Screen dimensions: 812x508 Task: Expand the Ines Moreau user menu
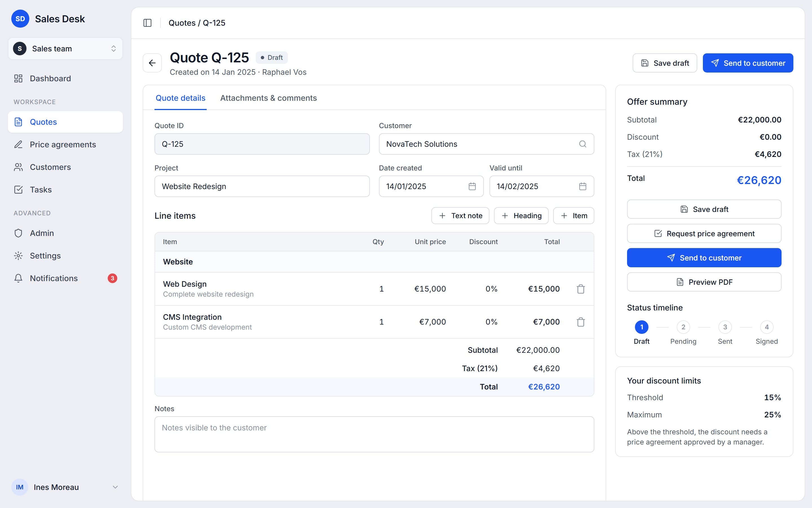click(65, 487)
